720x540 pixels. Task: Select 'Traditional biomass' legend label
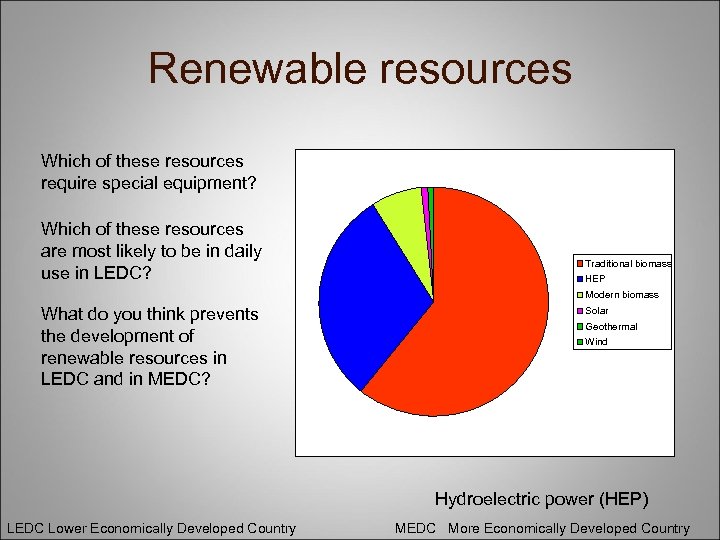pyautogui.click(x=628, y=264)
